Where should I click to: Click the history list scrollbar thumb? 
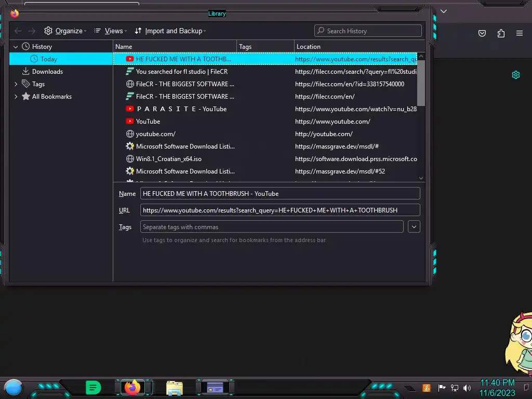(421, 83)
